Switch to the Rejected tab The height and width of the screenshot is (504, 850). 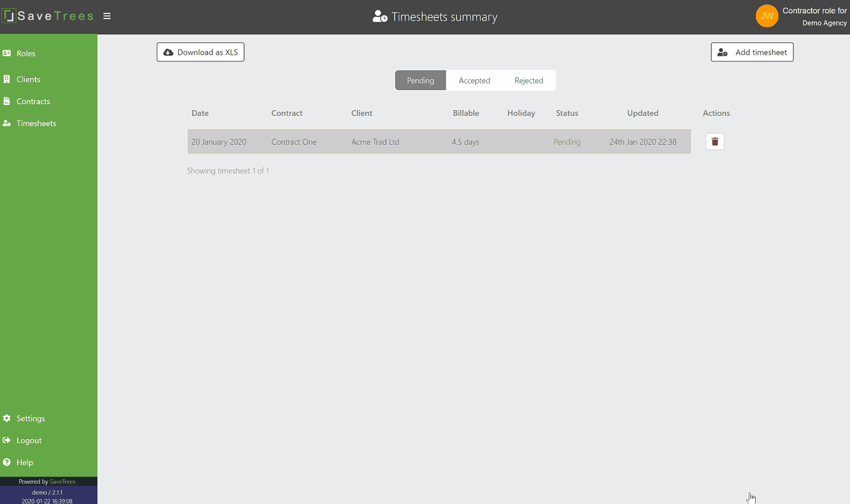[x=529, y=81]
